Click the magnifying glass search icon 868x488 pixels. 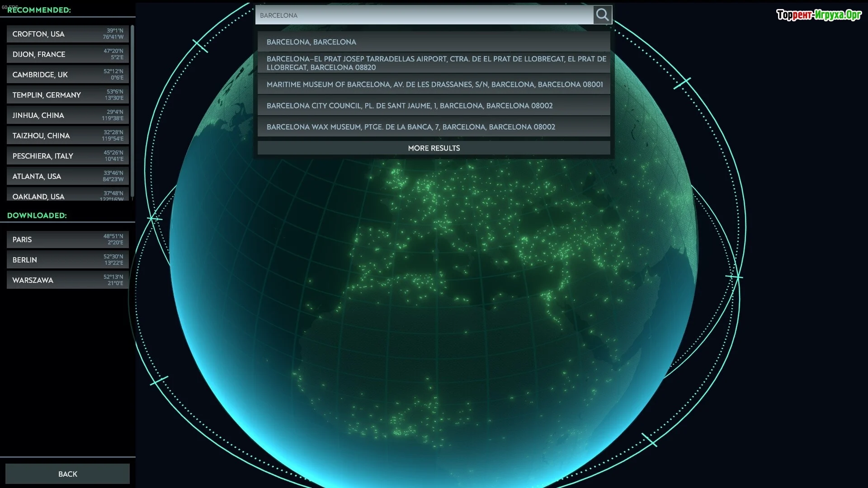point(602,15)
